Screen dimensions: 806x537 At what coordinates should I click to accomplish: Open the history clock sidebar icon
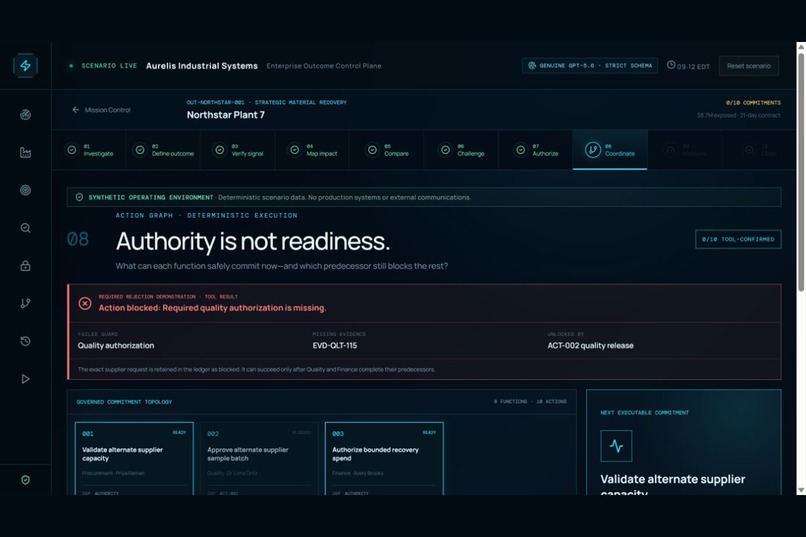pyautogui.click(x=25, y=341)
